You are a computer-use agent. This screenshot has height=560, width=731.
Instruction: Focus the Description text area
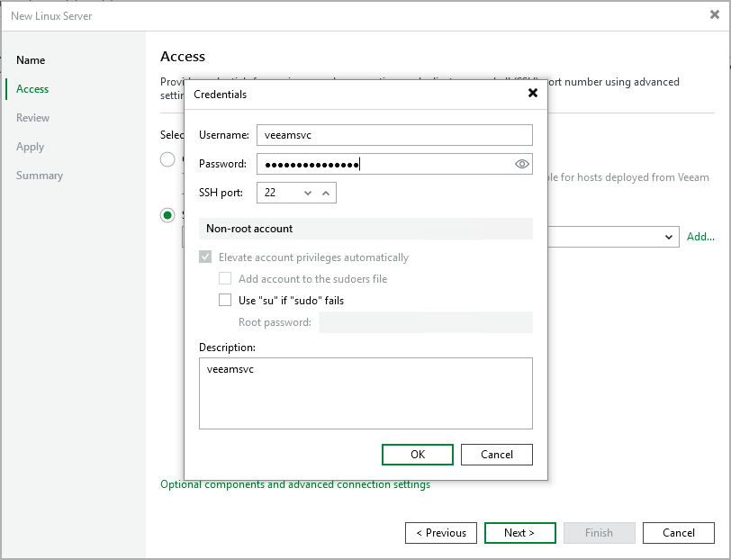tap(365, 393)
